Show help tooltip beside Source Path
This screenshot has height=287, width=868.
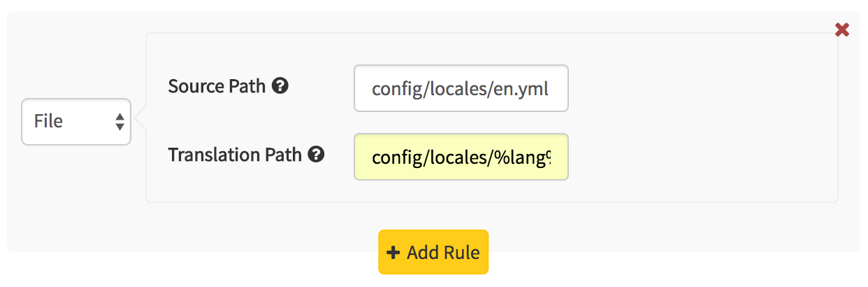(x=280, y=86)
